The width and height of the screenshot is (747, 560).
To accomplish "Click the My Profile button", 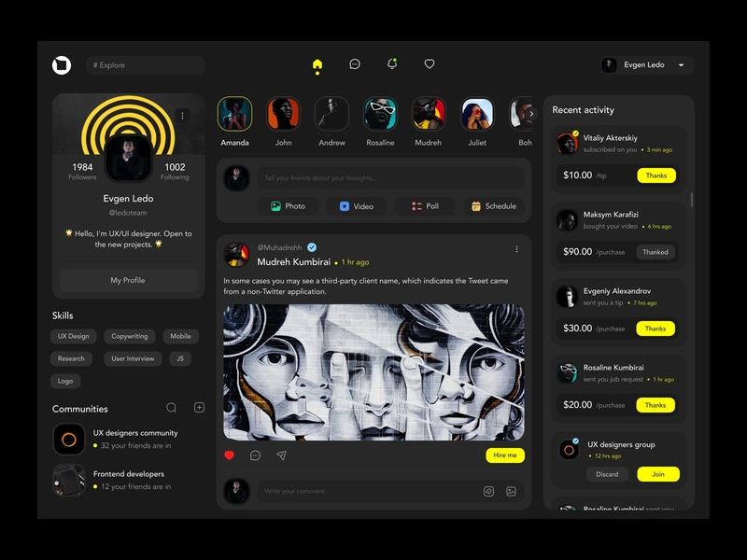I will [x=128, y=280].
